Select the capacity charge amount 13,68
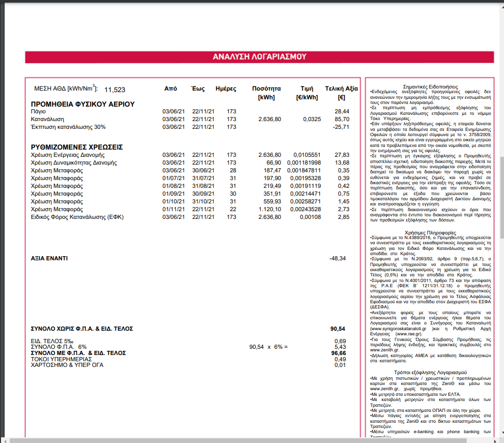This screenshot has width=504, height=443. point(342,163)
